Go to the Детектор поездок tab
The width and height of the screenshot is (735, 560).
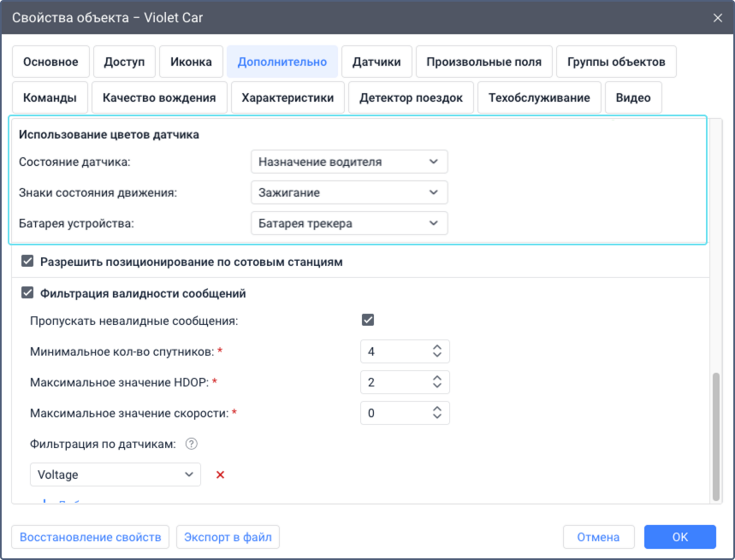click(411, 97)
